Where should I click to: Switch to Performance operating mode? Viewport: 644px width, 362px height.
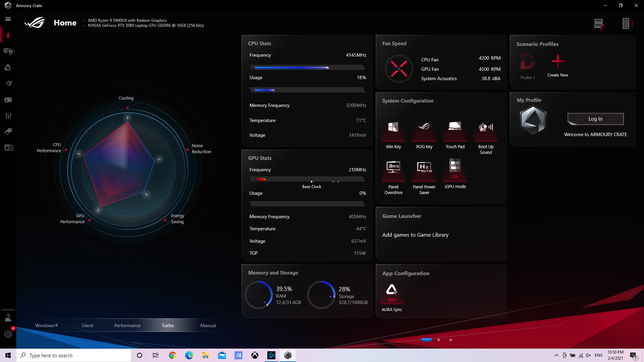(x=127, y=325)
